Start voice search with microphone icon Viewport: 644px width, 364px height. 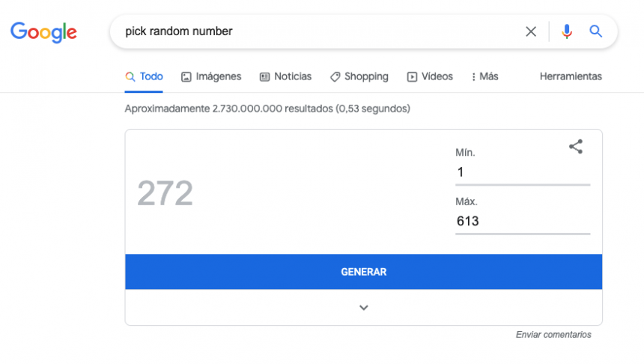click(567, 31)
